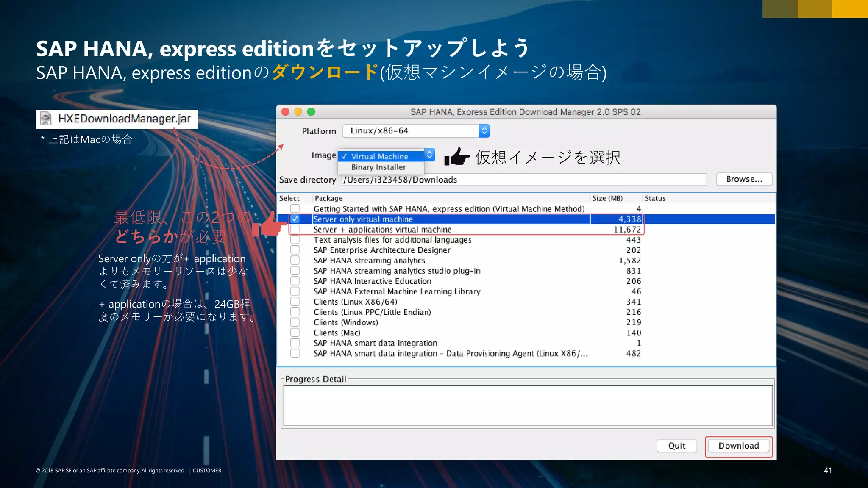Image resolution: width=868 pixels, height=488 pixels.
Task: Click the Download button
Action: (738, 446)
